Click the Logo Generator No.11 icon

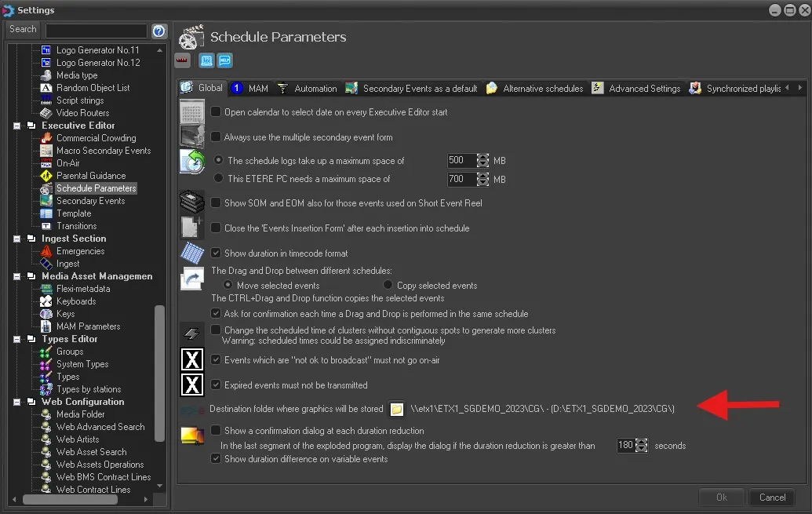(46, 50)
